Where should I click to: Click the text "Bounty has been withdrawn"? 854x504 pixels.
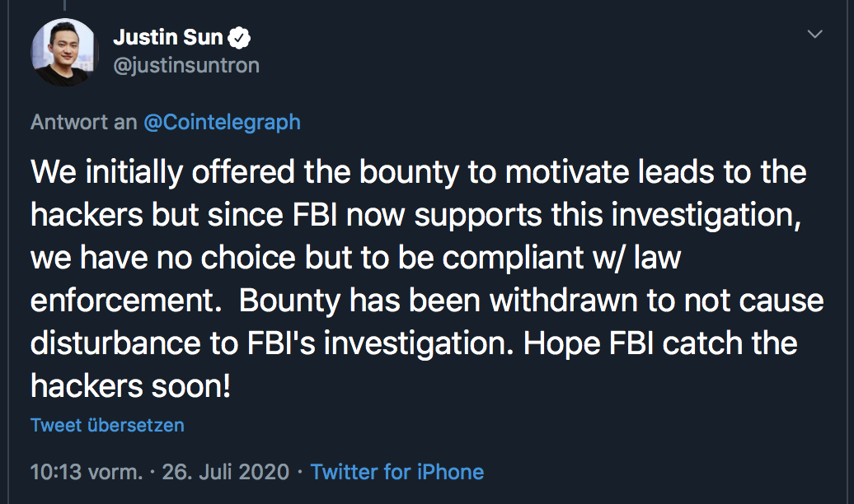(x=437, y=300)
